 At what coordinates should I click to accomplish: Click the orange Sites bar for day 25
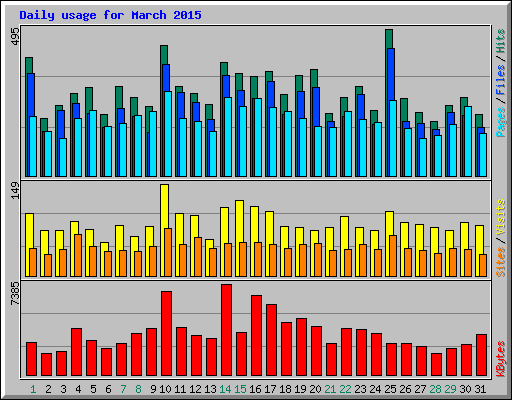click(393, 256)
